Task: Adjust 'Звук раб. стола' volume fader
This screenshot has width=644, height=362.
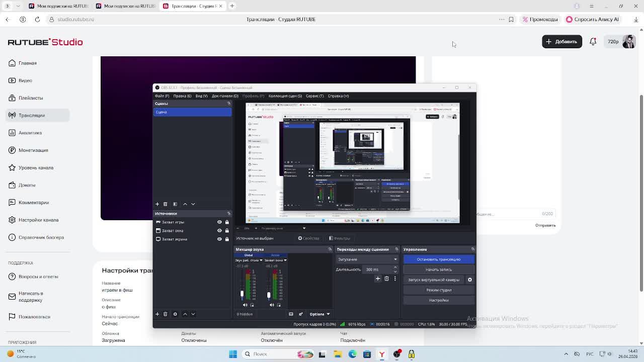Action: [242, 294]
